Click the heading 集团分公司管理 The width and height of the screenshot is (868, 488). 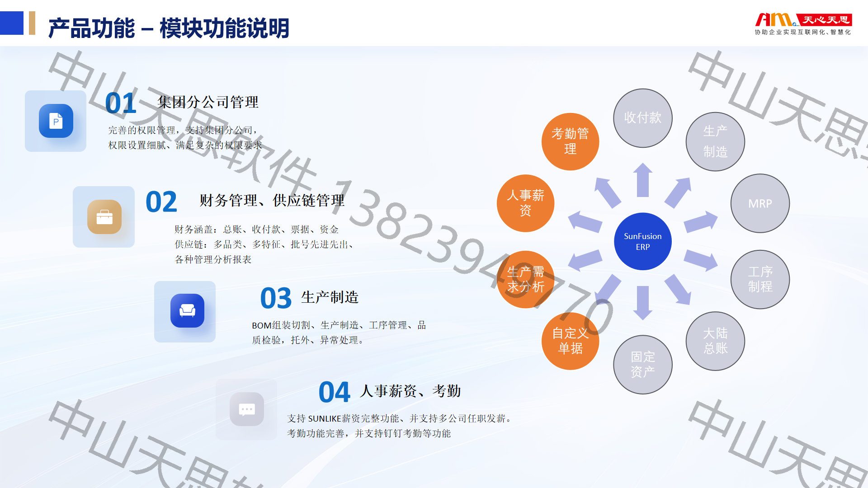208,102
